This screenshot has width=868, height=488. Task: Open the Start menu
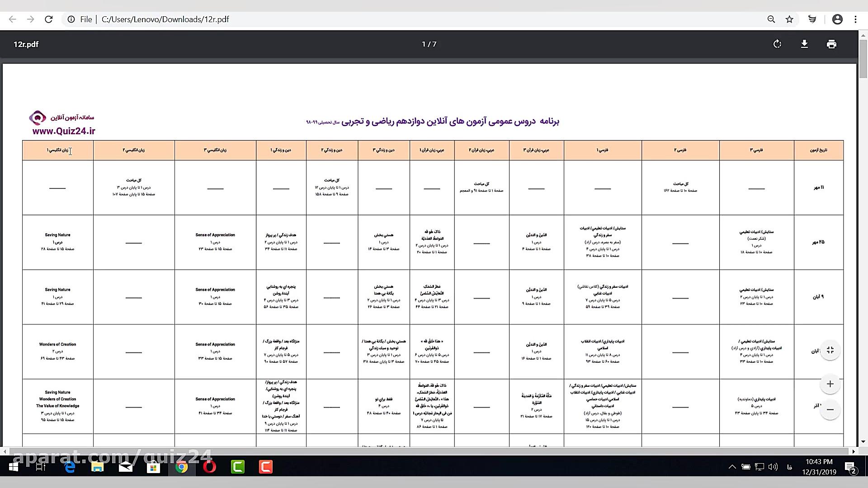(13, 467)
